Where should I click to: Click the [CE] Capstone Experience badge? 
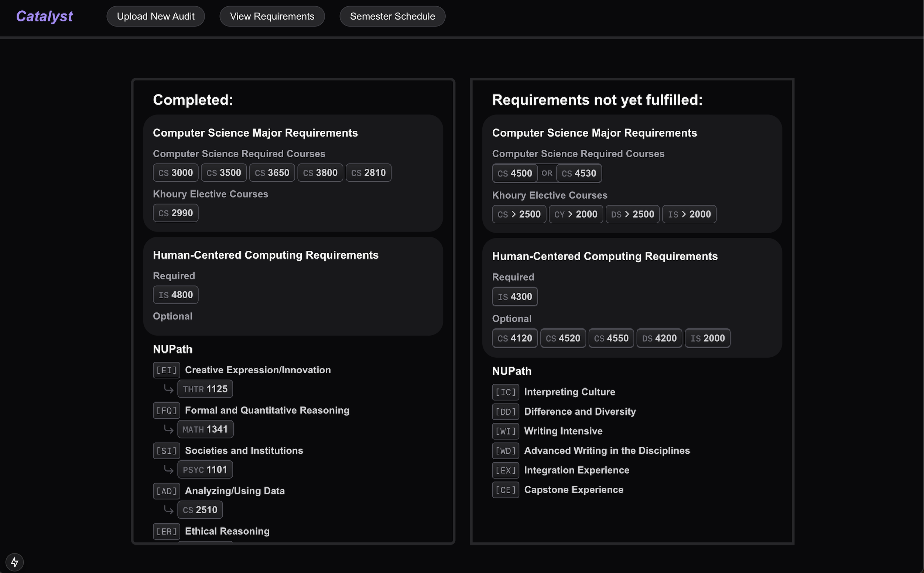(x=505, y=490)
